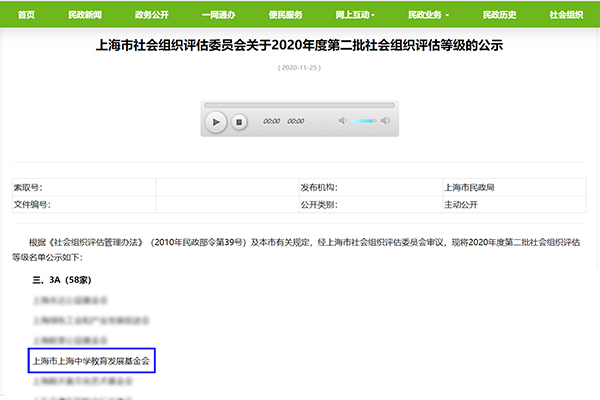Click the elapsed time 00:00 display
Viewport: 600px width, 400px height.
click(x=271, y=121)
